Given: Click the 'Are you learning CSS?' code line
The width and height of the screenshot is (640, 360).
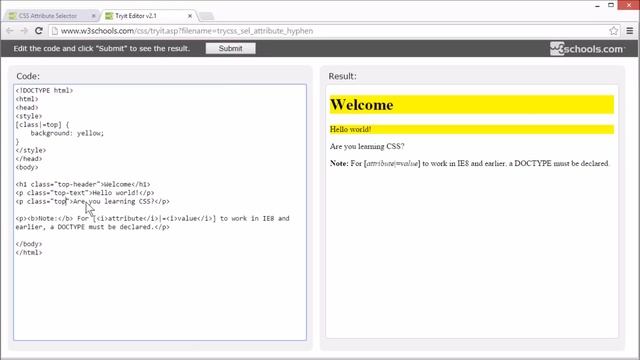Looking at the screenshot, I should click(x=93, y=201).
